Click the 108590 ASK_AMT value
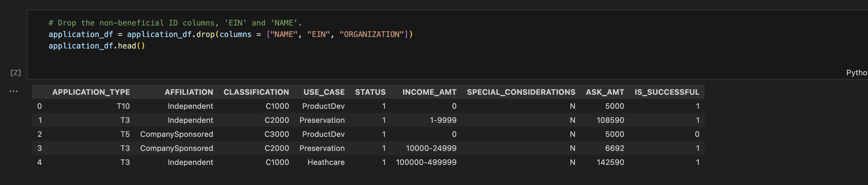Image resolution: width=868 pixels, height=185 pixels. pyautogui.click(x=610, y=120)
